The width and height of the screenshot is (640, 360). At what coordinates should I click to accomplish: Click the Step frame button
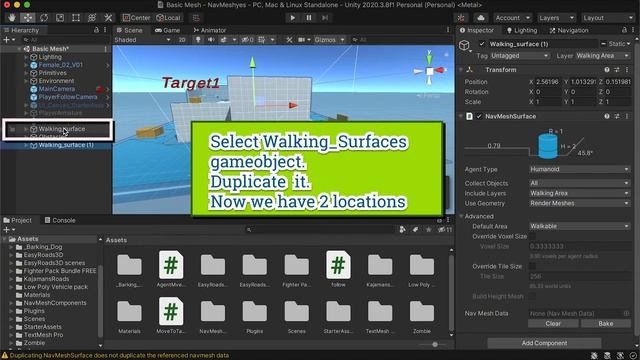325,18
